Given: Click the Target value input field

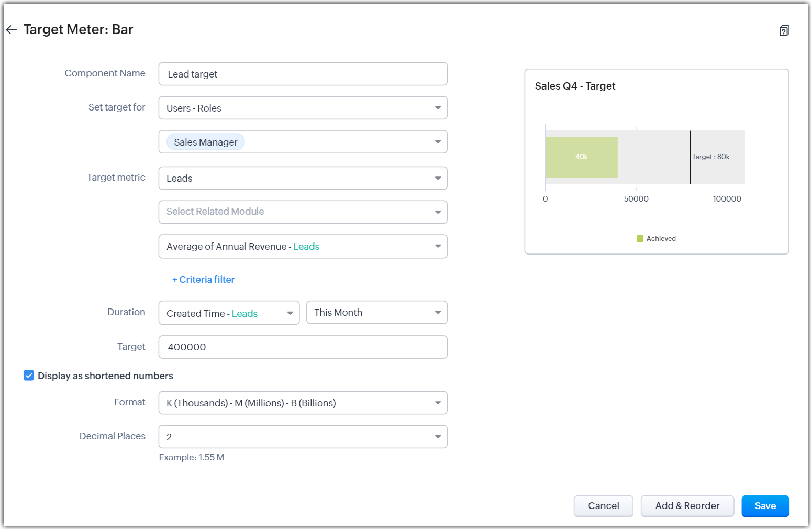Looking at the screenshot, I should coord(303,347).
